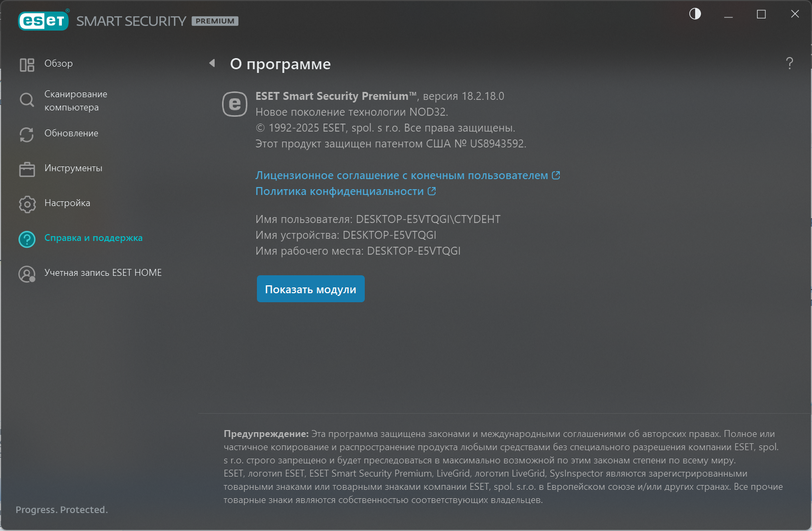The width and height of the screenshot is (812, 531).
Task: Click the back arrow beside «О программе»
Action: [212, 63]
